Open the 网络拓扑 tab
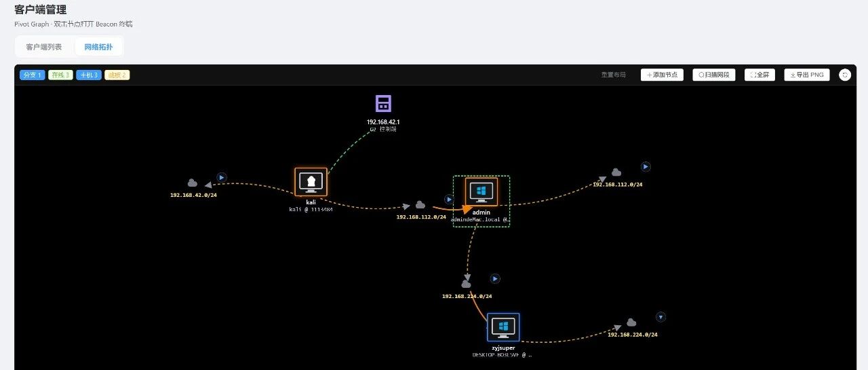The image size is (868, 370). coord(98,47)
